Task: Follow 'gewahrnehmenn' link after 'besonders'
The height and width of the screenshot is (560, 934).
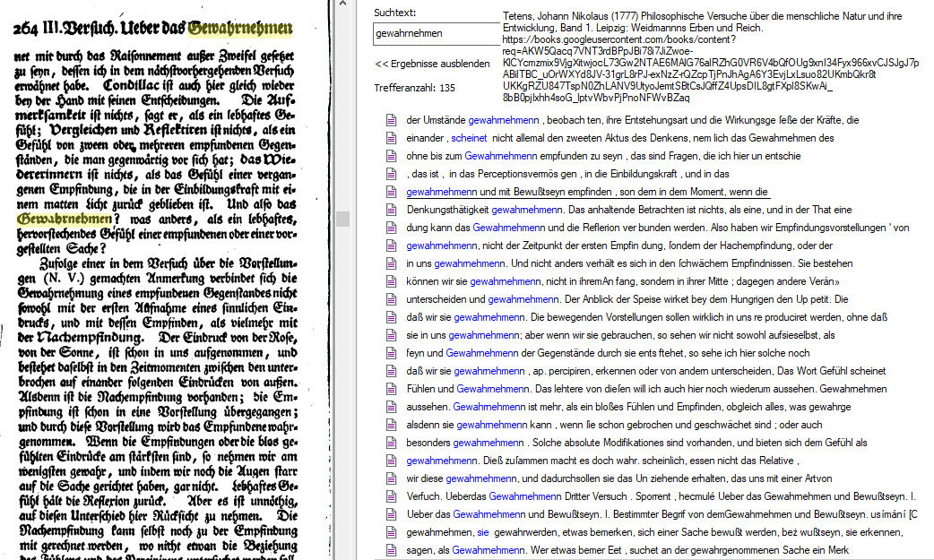Action: 489,443
